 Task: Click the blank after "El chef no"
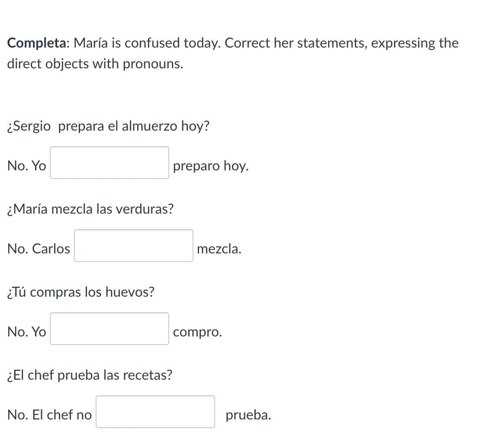coord(155,412)
